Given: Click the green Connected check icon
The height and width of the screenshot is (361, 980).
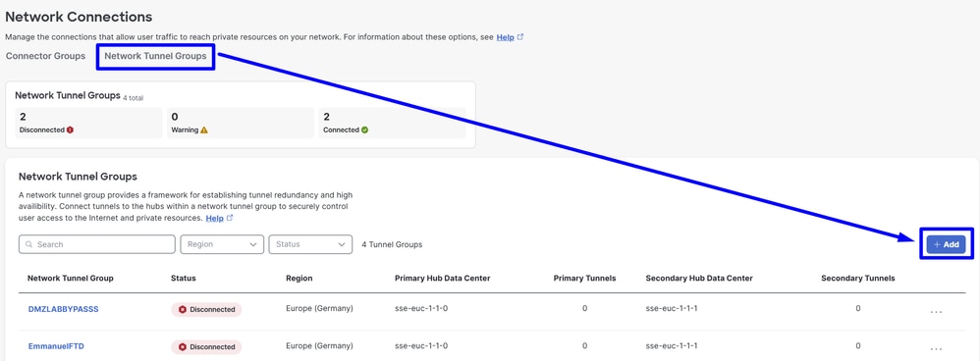Looking at the screenshot, I should pos(364,129).
